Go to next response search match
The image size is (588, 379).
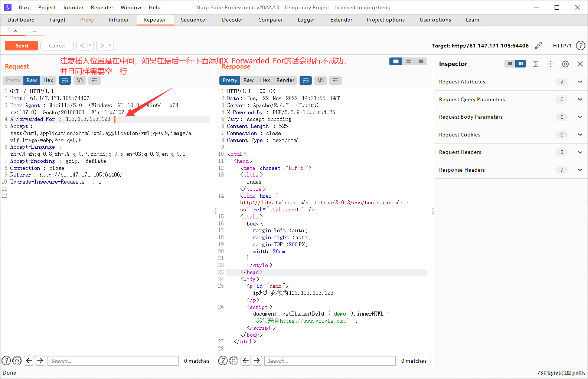(x=257, y=360)
